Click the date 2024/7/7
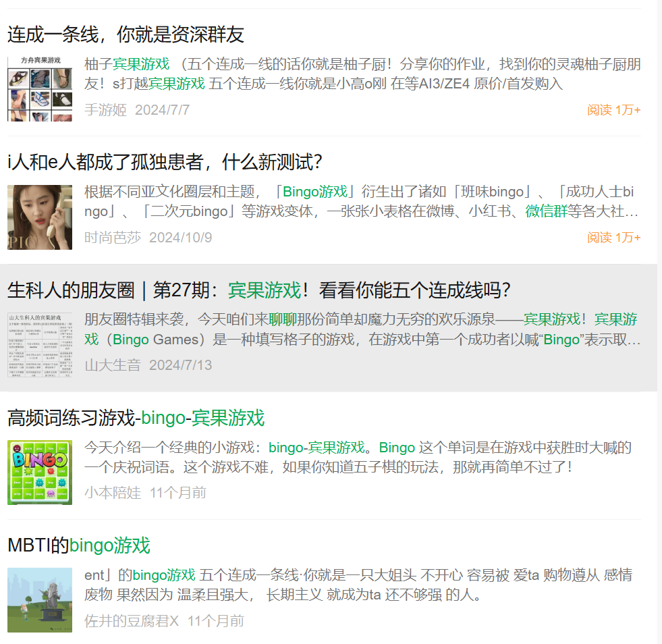Image resolution: width=662 pixels, height=644 pixels. click(162, 110)
